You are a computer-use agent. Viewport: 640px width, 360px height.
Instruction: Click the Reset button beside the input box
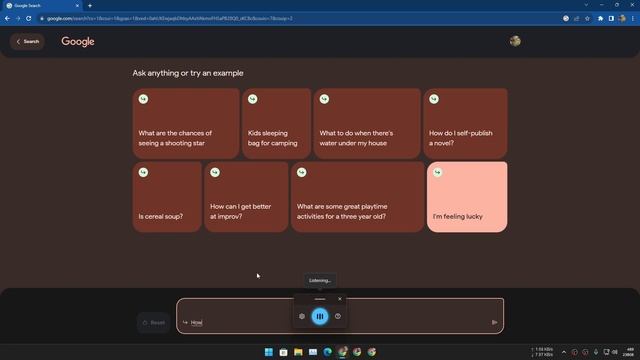[153, 322]
